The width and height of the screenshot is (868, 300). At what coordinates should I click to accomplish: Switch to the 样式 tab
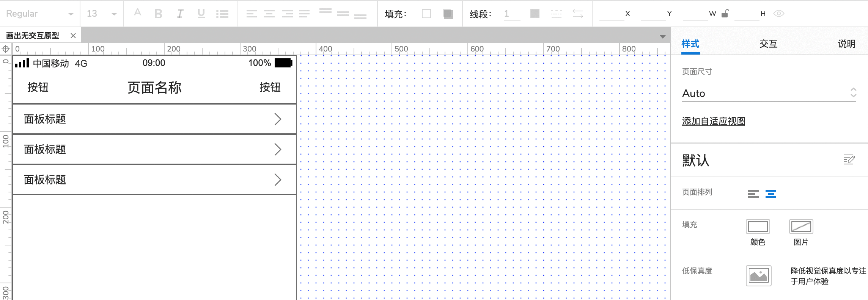690,44
